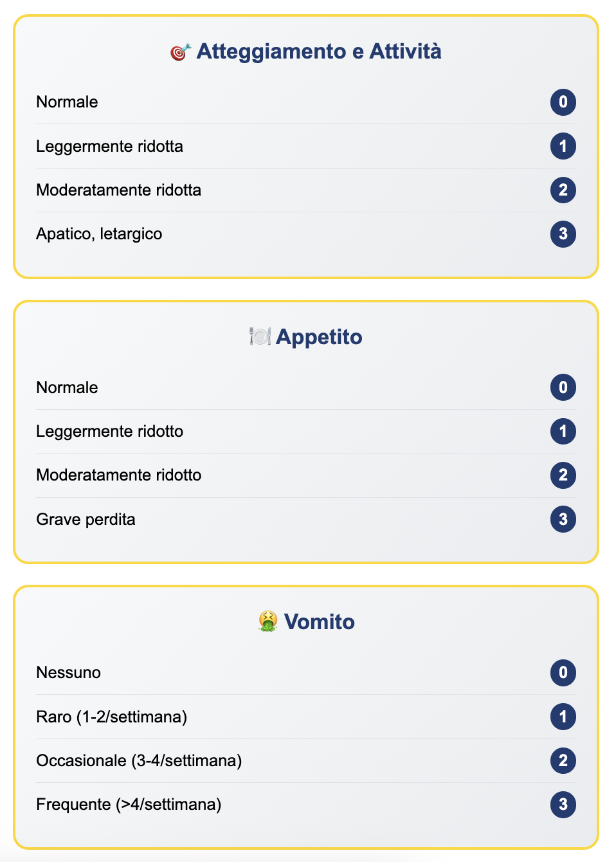Choose Grave perdita appetite option
616x862 pixels.
(x=86, y=519)
